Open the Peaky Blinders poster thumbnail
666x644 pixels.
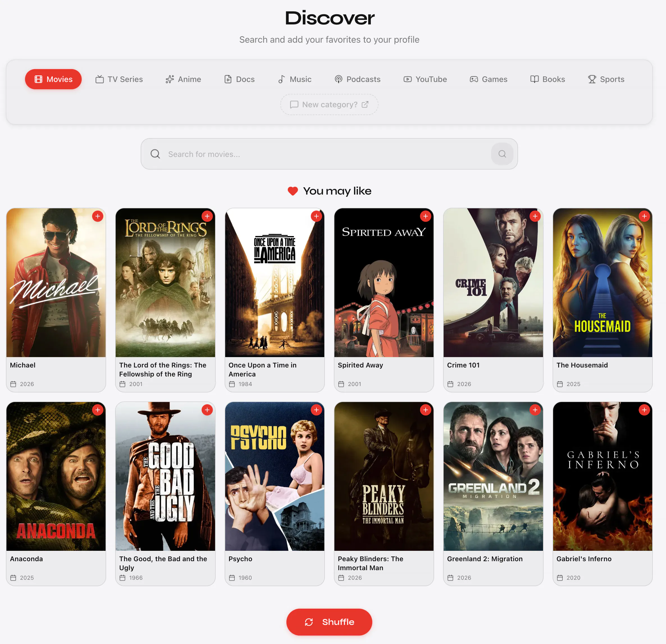384,476
